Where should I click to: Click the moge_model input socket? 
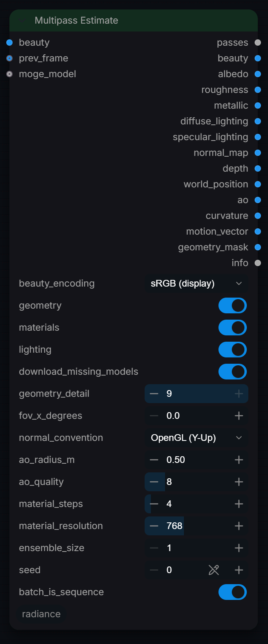pyautogui.click(x=9, y=74)
